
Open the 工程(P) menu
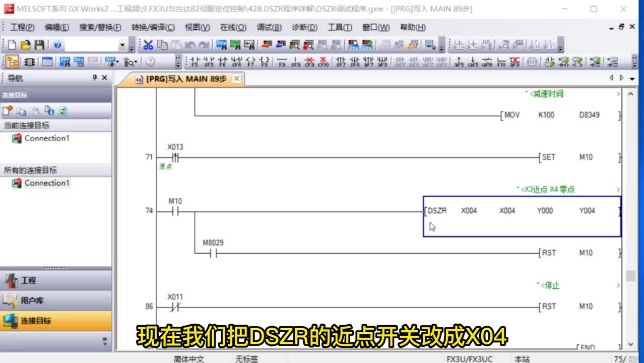22,27
